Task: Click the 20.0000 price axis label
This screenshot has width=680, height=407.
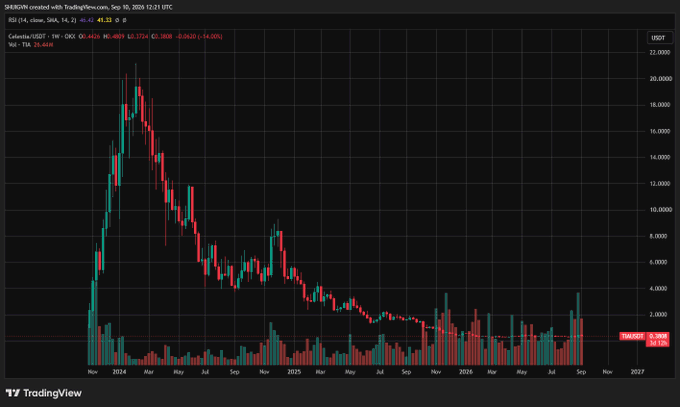Action: [660, 79]
